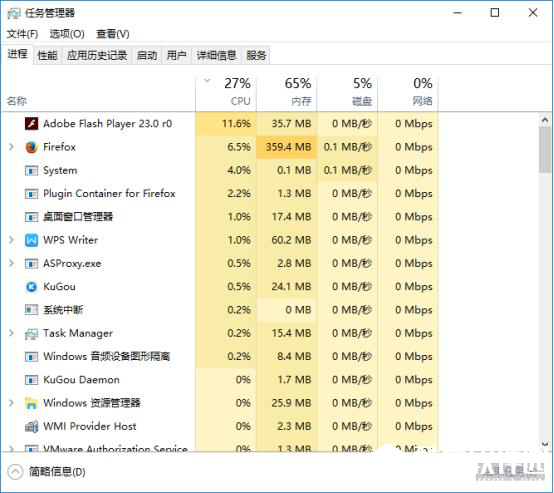Image resolution: width=554 pixels, height=493 pixels.
Task: Sort by the 5% 磁盘 column header
Action: point(347,93)
